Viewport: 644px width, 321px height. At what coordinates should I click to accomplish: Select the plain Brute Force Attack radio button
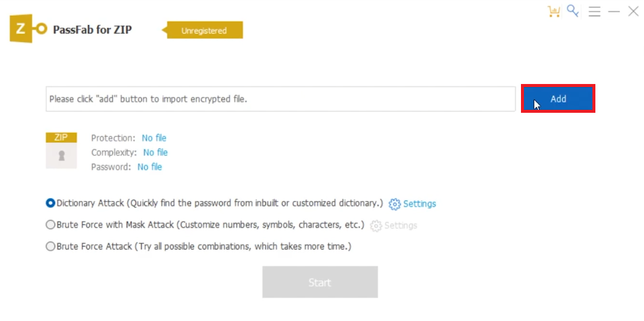click(50, 247)
